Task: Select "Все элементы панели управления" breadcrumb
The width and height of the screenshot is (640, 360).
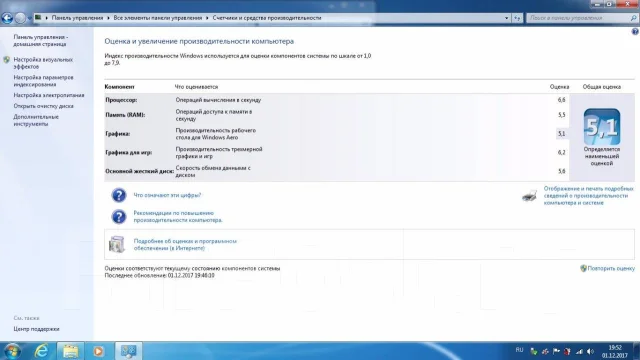Action: click(158, 18)
